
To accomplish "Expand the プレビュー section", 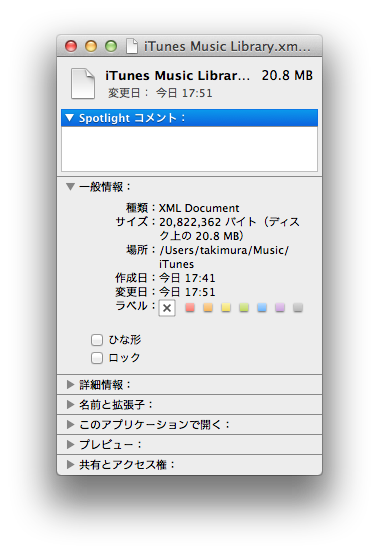I will click(71, 444).
